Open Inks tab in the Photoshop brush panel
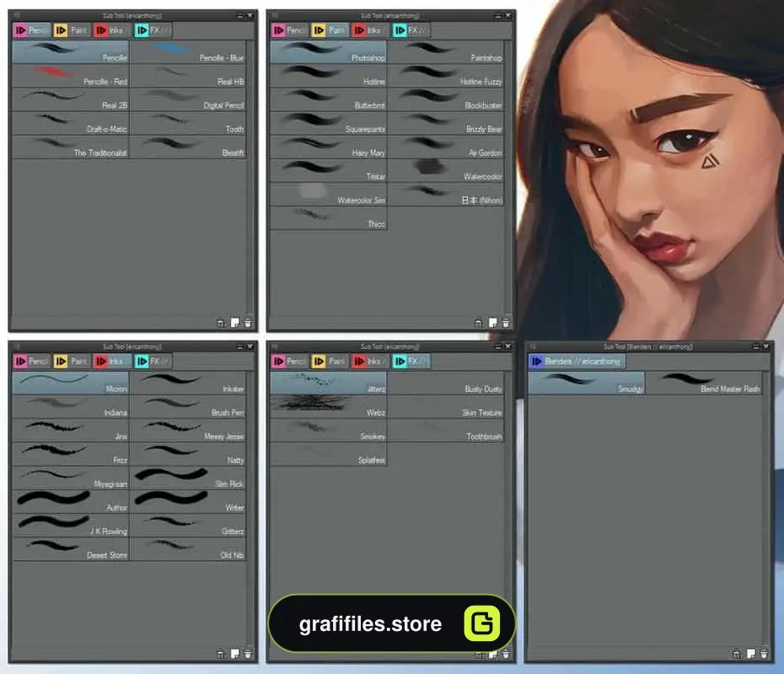Image resolution: width=784 pixels, height=674 pixels. pos(369,30)
